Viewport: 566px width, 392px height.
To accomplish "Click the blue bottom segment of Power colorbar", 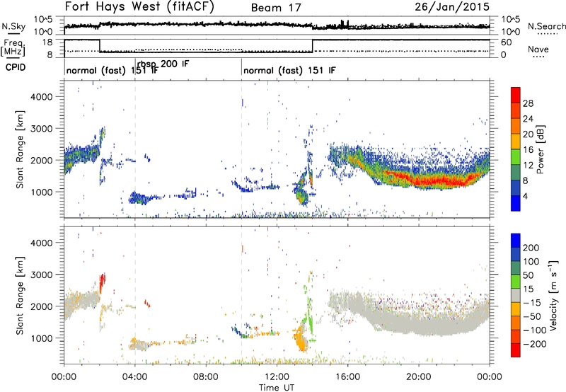I will coord(516,203).
